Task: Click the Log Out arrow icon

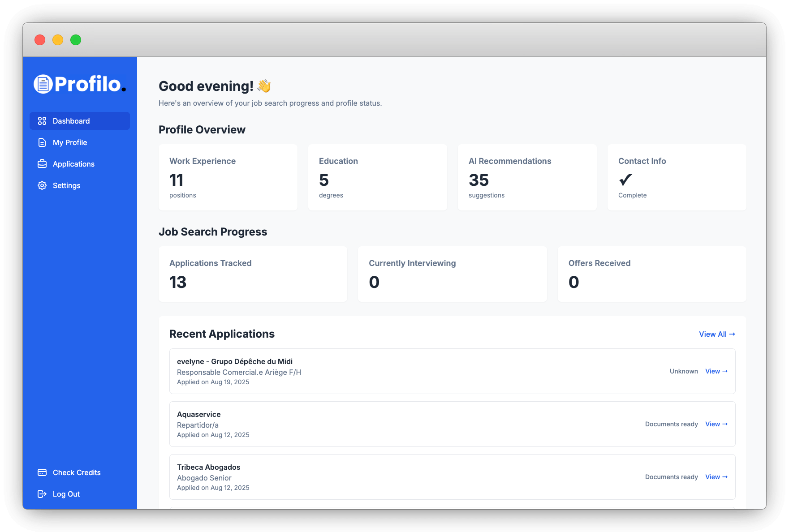Action: pyautogui.click(x=42, y=494)
